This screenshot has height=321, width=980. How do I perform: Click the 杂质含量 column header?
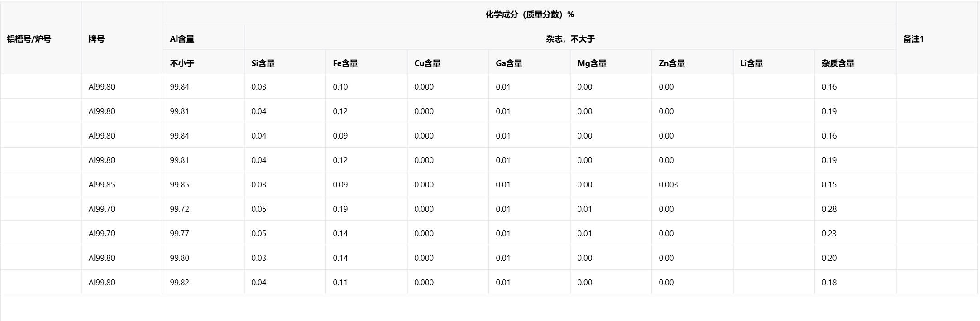pos(838,63)
